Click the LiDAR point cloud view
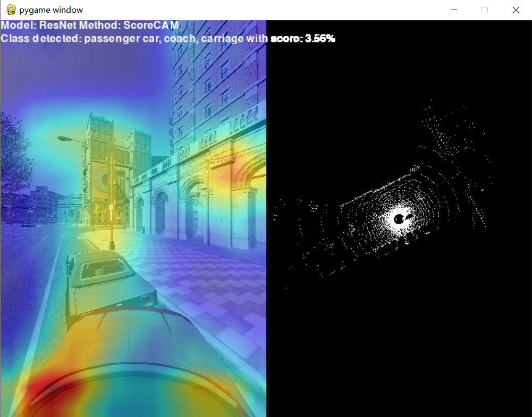The width and height of the screenshot is (532, 417). pos(399,218)
